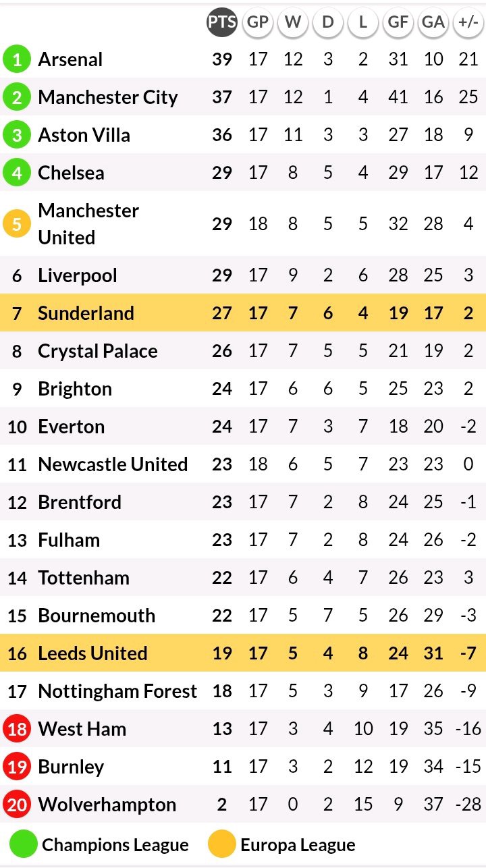
Task: Click Manchester United's yellow position 5 badge
Action: (17, 224)
